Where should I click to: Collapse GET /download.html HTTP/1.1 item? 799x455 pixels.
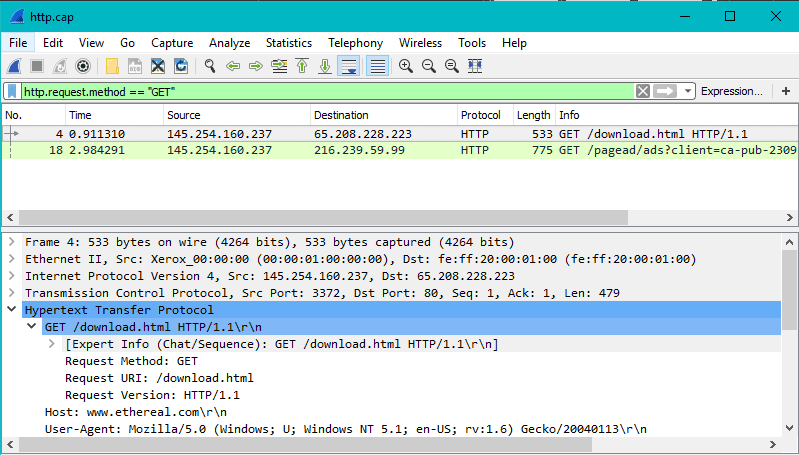coord(32,327)
